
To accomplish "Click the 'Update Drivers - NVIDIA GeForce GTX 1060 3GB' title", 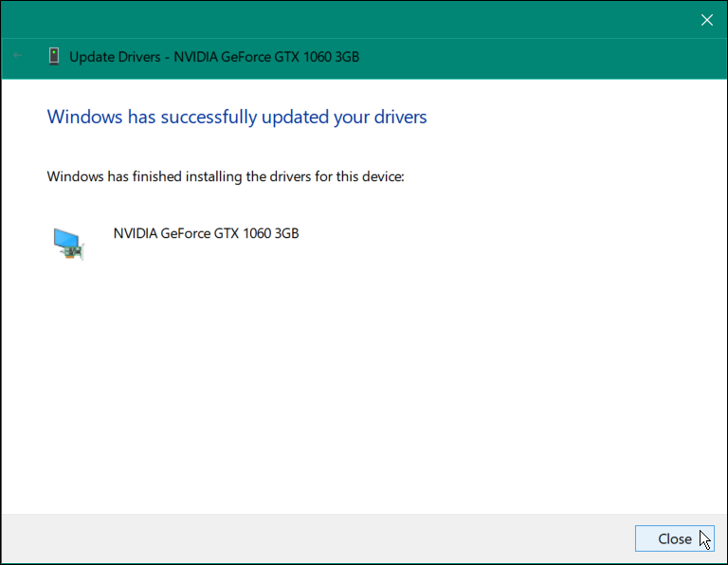I will click(214, 57).
